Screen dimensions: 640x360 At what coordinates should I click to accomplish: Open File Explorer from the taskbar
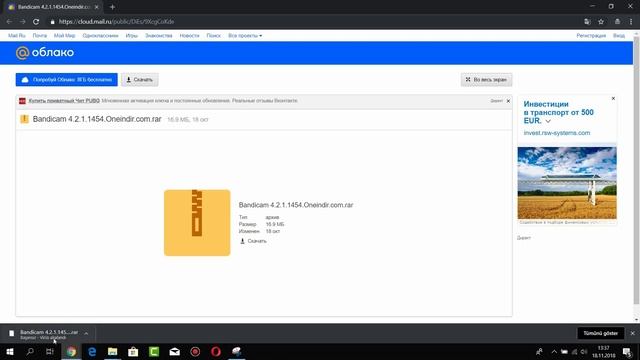coord(113,351)
